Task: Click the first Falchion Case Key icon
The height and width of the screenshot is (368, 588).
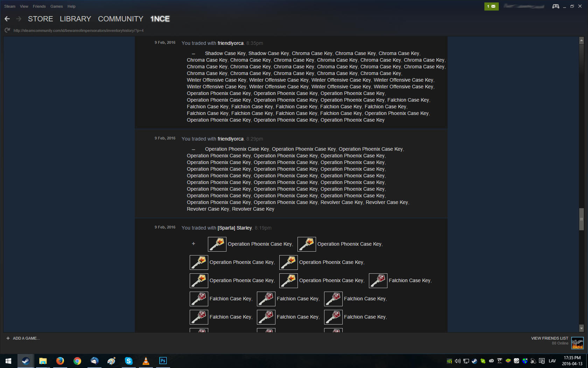Action: 378,280
